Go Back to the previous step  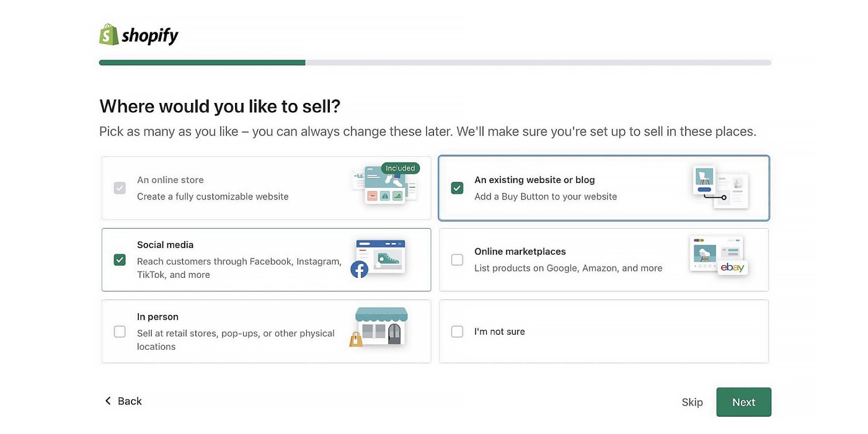click(x=123, y=401)
